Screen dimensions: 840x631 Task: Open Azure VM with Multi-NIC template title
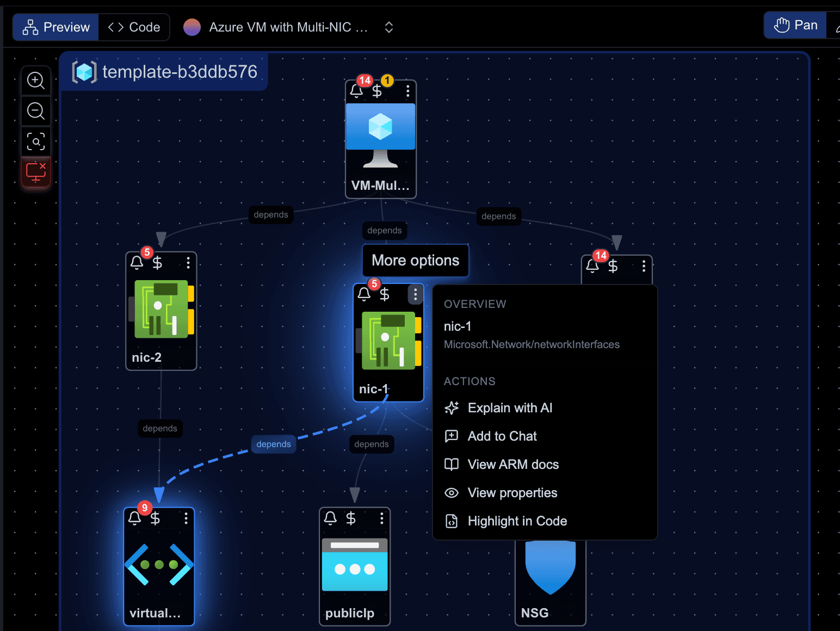click(x=288, y=27)
